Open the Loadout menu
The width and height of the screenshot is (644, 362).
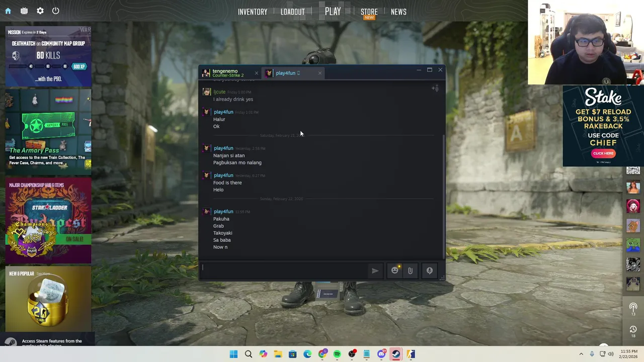pyautogui.click(x=292, y=12)
